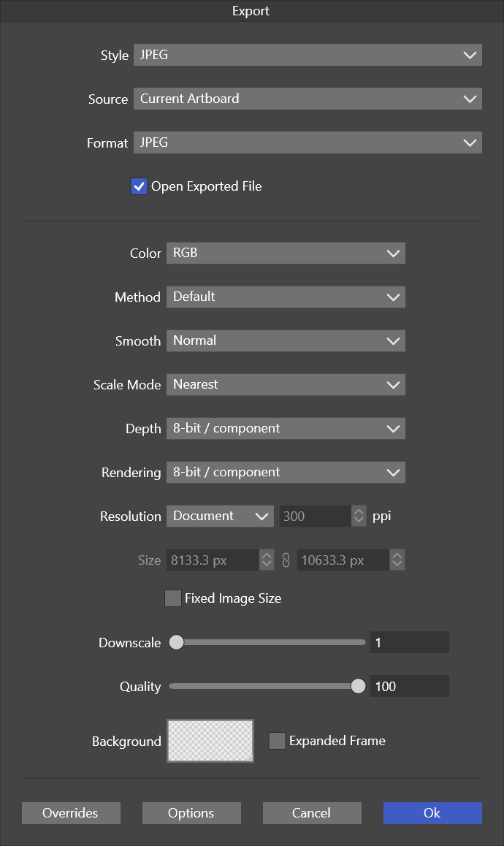504x846 pixels.
Task: Expand the Source Current Artboard dropdown
Action: tap(308, 99)
